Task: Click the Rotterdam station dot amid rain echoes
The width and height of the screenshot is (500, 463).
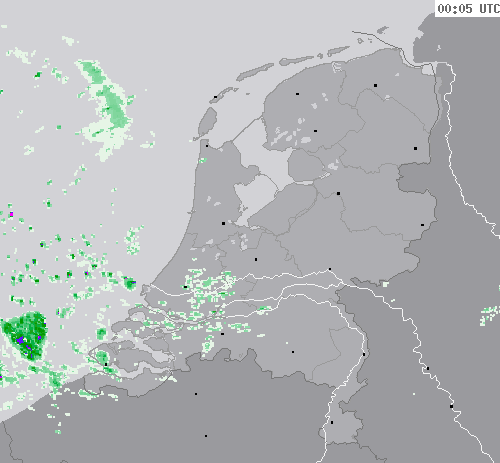Action: click(x=185, y=287)
